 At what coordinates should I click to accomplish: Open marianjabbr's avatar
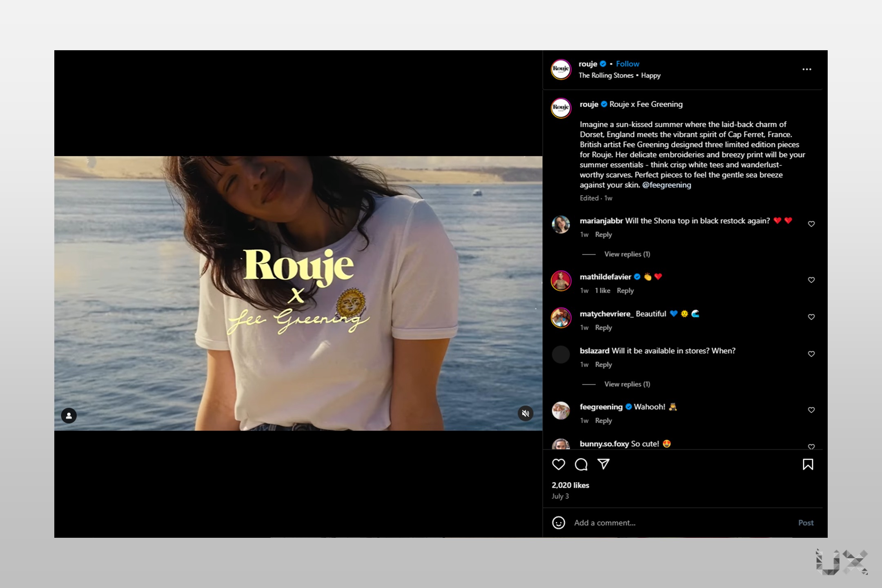coord(561,225)
